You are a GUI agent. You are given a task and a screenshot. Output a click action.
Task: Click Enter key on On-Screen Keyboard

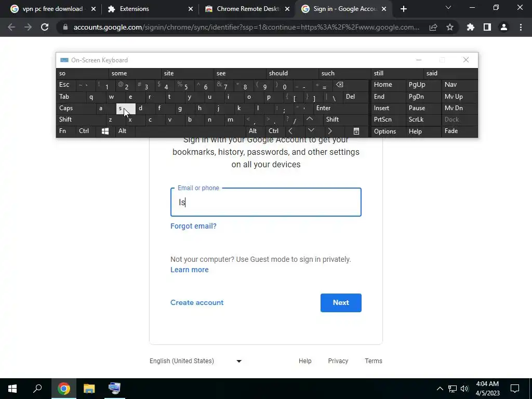(x=341, y=108)
